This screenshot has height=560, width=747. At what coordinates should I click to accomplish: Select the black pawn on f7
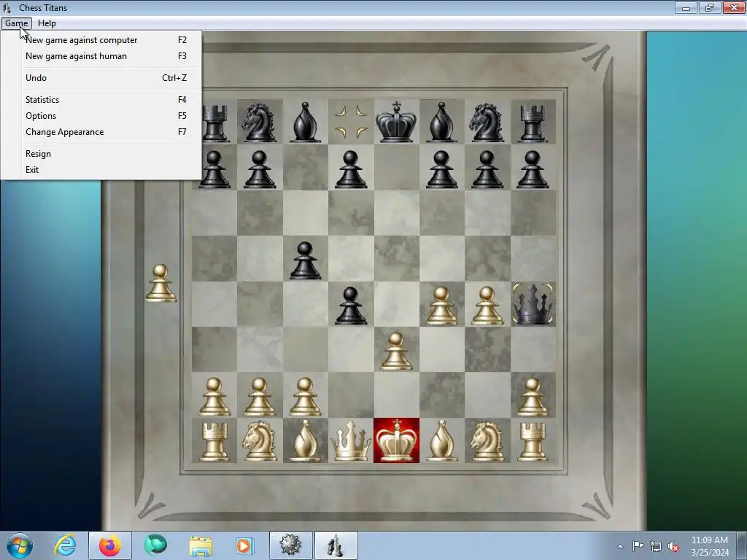click(x=441, y=169)
